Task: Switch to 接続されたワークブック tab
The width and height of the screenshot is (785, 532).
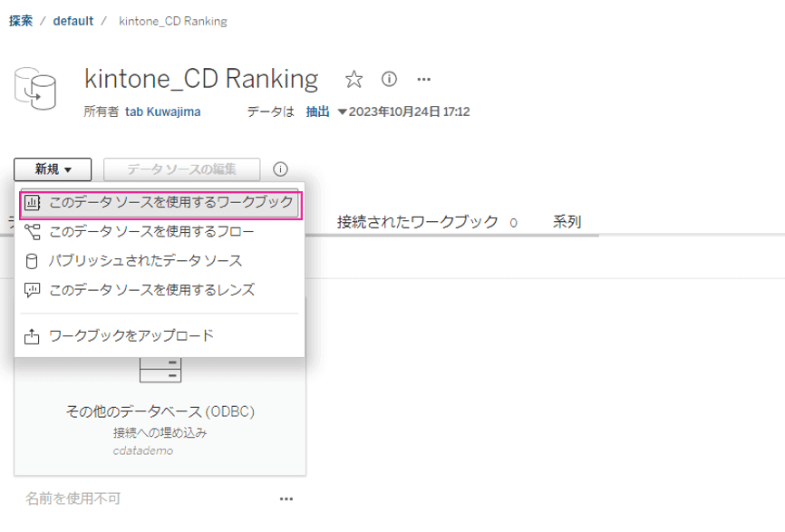Action: 427,222
